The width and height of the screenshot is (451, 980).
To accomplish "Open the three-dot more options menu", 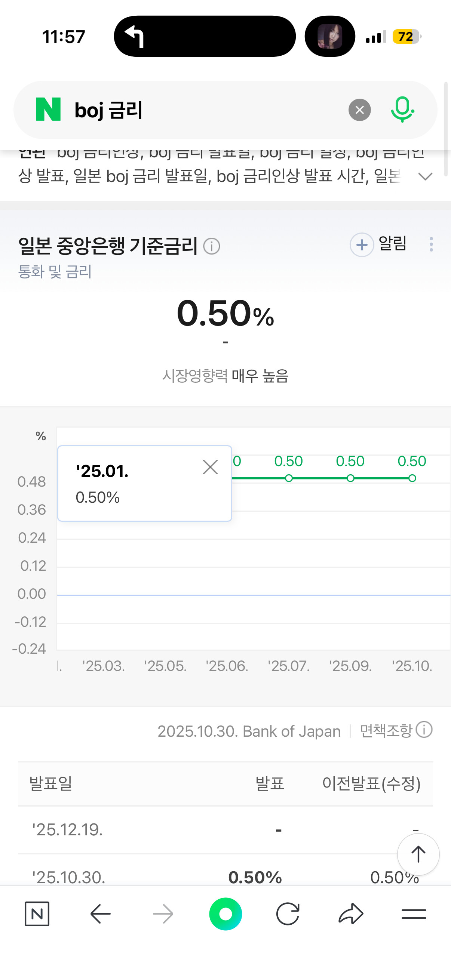I will tap(431, 244).
